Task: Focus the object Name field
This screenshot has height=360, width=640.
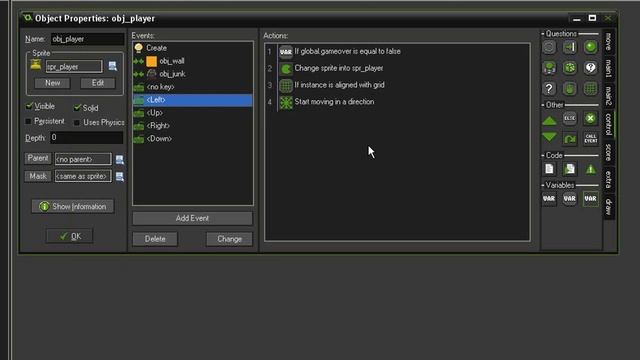Action: tap(87, 39)
